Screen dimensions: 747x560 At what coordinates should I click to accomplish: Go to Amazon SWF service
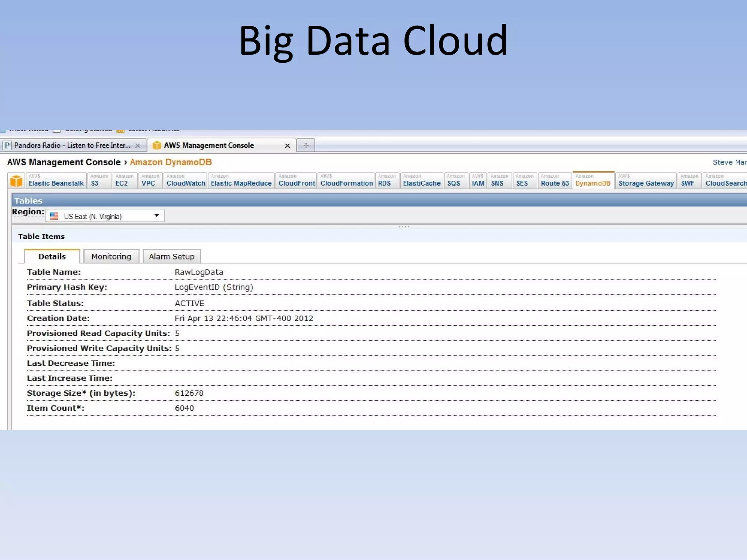point(689,180)
